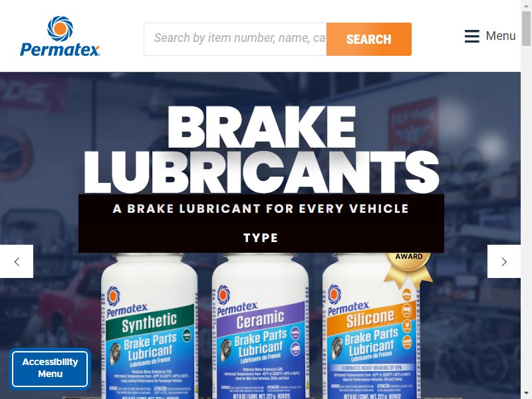Click the scrollbar down arrow
The image size is (532, 399).
[526, 394]
